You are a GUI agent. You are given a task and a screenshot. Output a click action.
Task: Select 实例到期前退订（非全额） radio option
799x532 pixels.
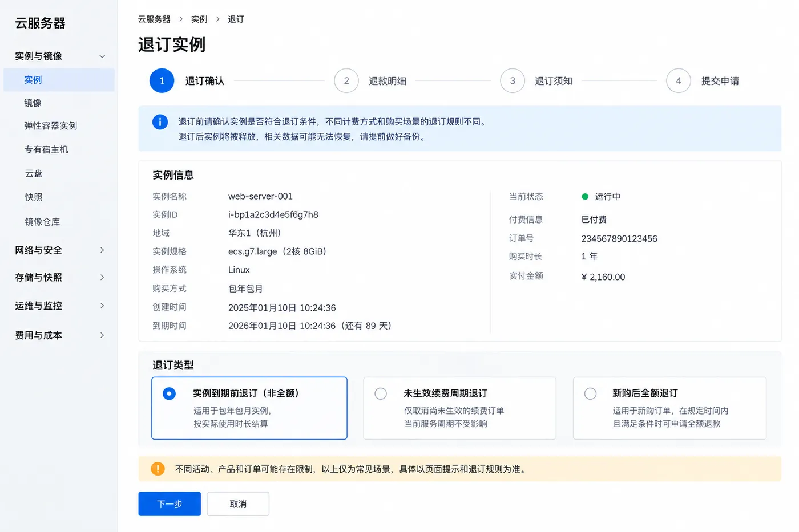coord(170,393)
